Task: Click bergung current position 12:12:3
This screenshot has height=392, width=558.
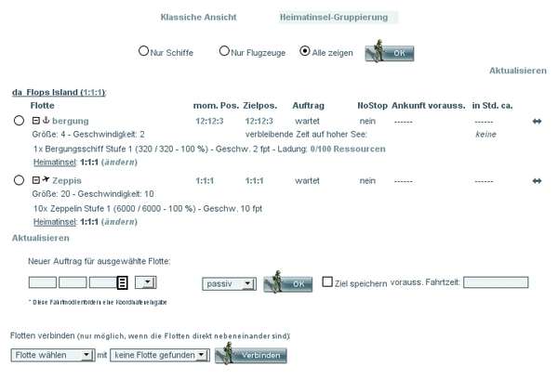Action: point(209,121)
